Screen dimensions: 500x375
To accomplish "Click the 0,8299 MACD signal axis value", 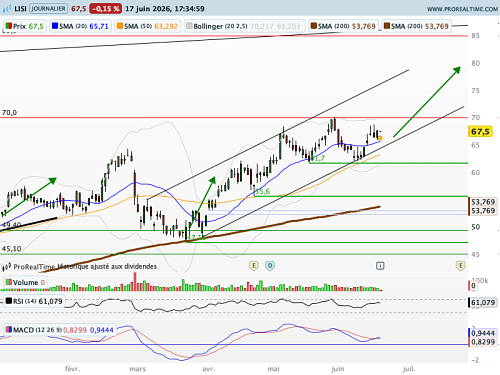I will coord(483,342).
